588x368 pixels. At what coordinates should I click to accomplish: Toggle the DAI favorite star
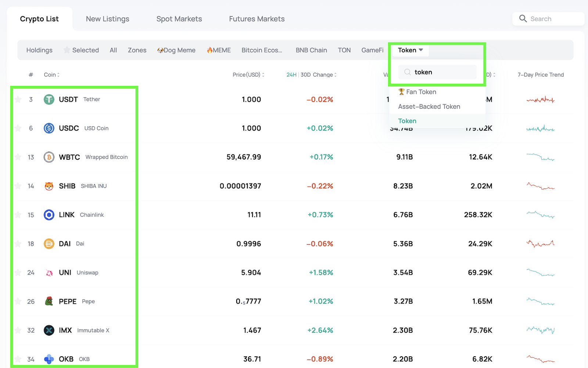pos(18,243)
